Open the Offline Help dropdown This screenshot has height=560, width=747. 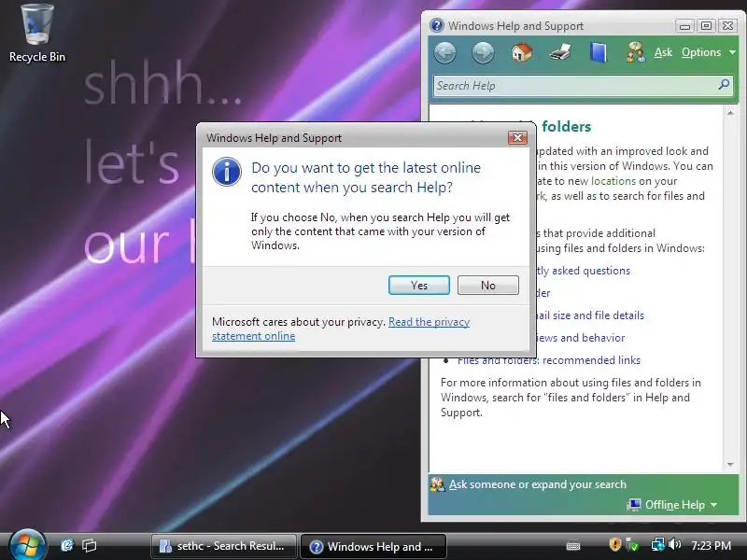coord(682,505)
